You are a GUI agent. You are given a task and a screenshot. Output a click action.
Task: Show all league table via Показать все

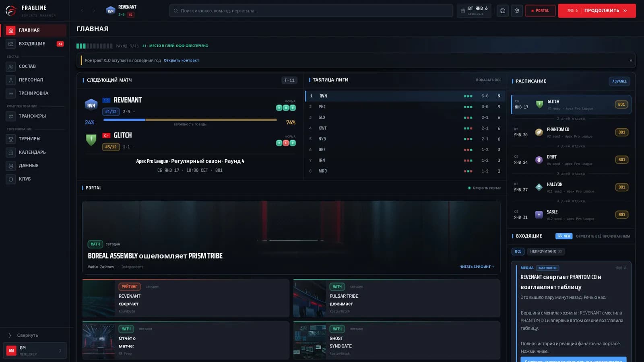[x=488, y=80]
